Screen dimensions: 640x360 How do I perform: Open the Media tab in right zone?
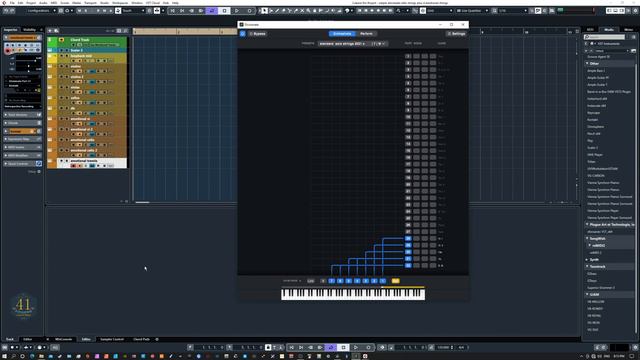click(609, 30)
